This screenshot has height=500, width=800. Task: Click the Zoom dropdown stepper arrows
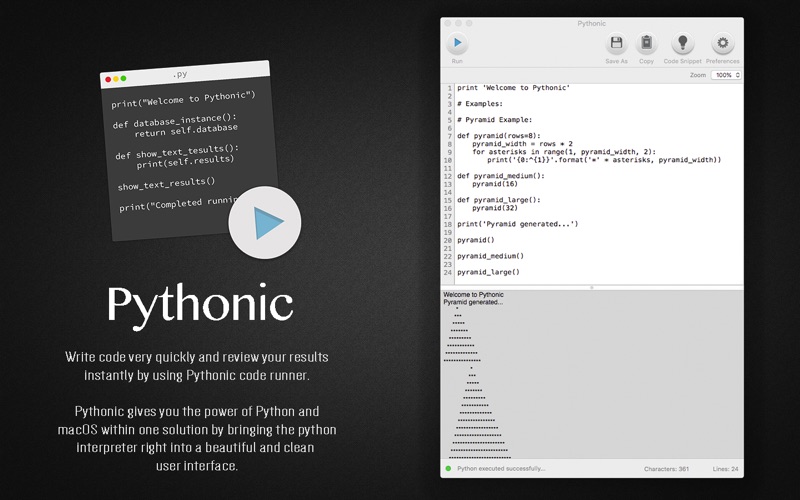pyautogui.click(x=737, y=75)
